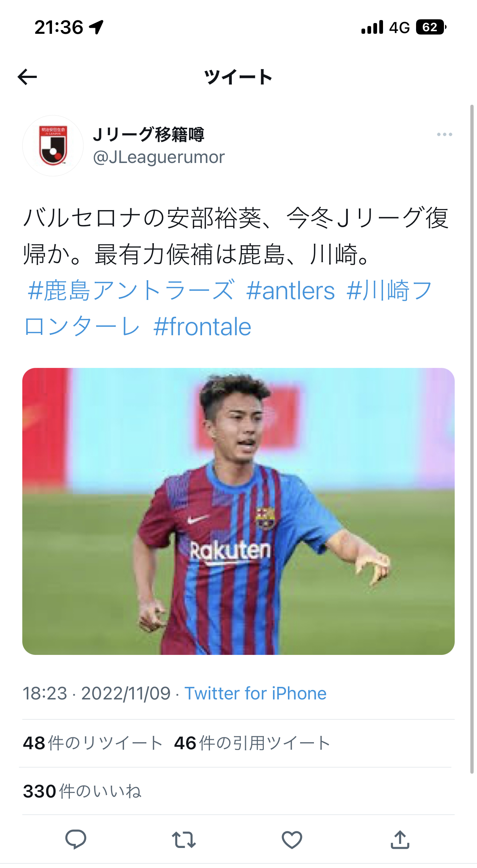This screenshot has height=868, width=477.
Task: Tap the cellular signal bars icon
Action: click(372, 27)
